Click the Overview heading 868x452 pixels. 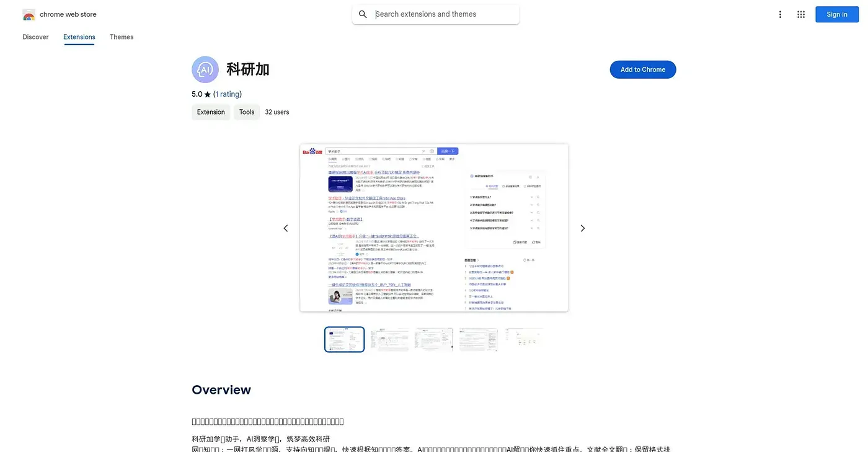click(221, 390)
